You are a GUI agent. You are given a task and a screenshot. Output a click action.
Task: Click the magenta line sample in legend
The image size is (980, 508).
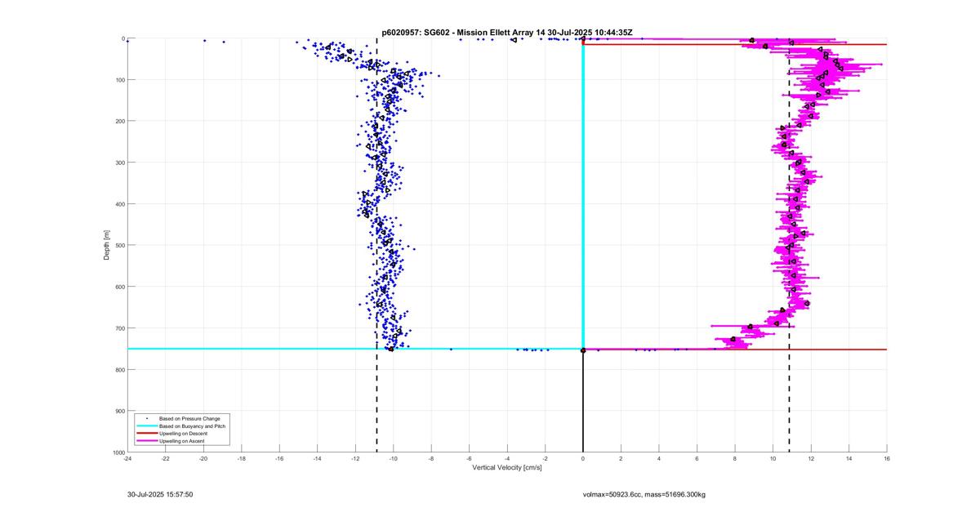pos(146,441)
